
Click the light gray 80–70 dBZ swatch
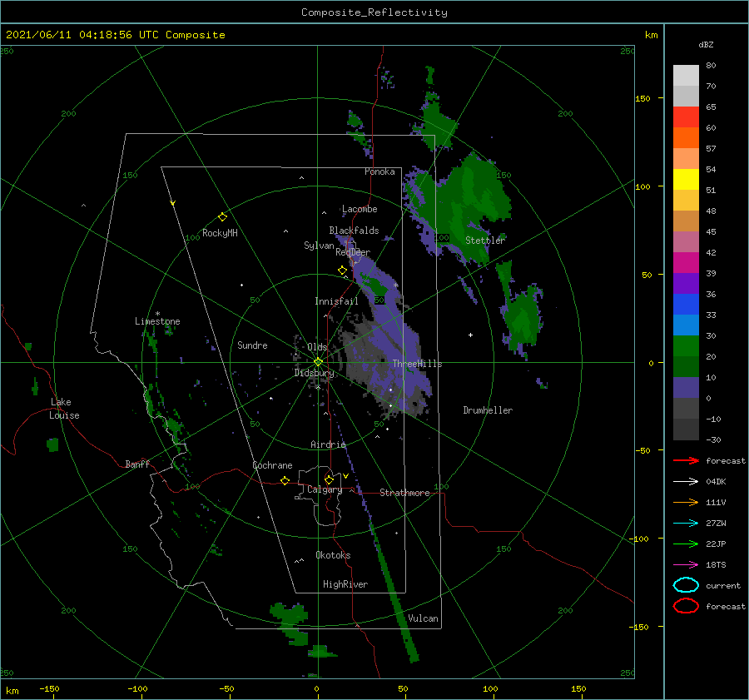point(686,76)
